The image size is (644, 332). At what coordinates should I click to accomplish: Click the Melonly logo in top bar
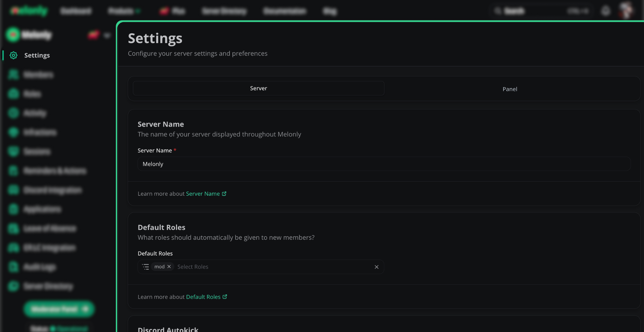pos(29,11)
